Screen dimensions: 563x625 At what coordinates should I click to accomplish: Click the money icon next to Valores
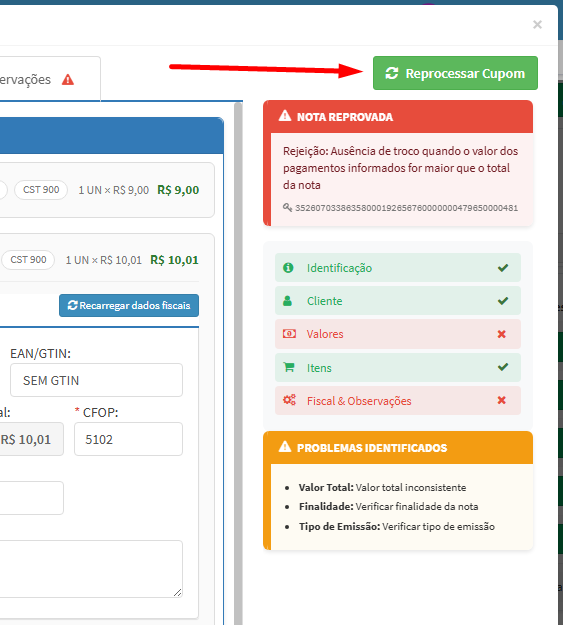click(x=289, y=334)
